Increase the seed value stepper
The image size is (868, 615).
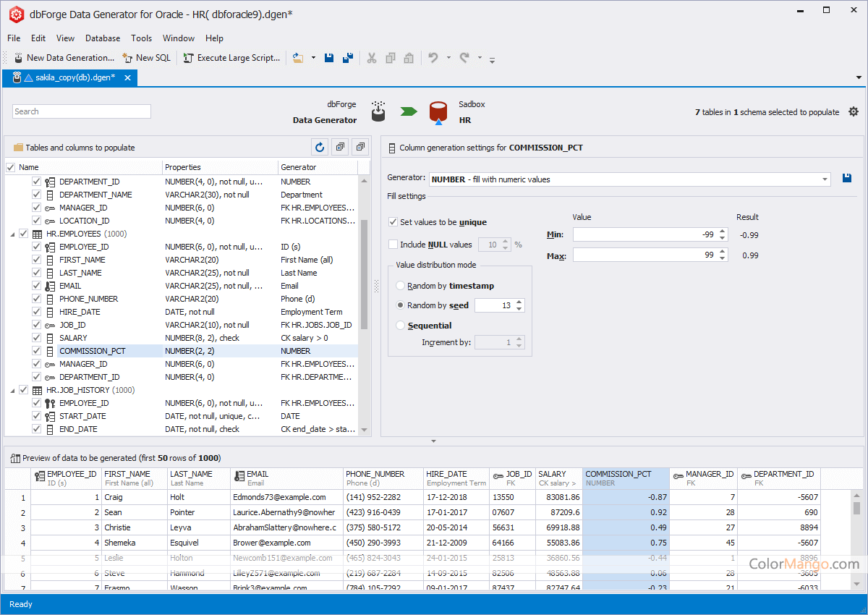point(519,302)
